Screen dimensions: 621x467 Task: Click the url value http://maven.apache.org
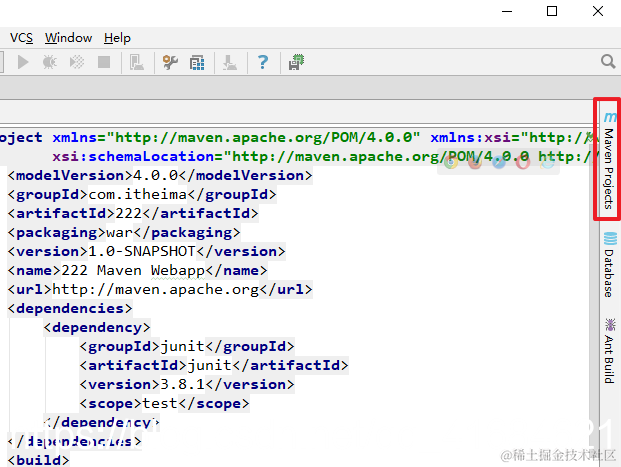point(156,290)
